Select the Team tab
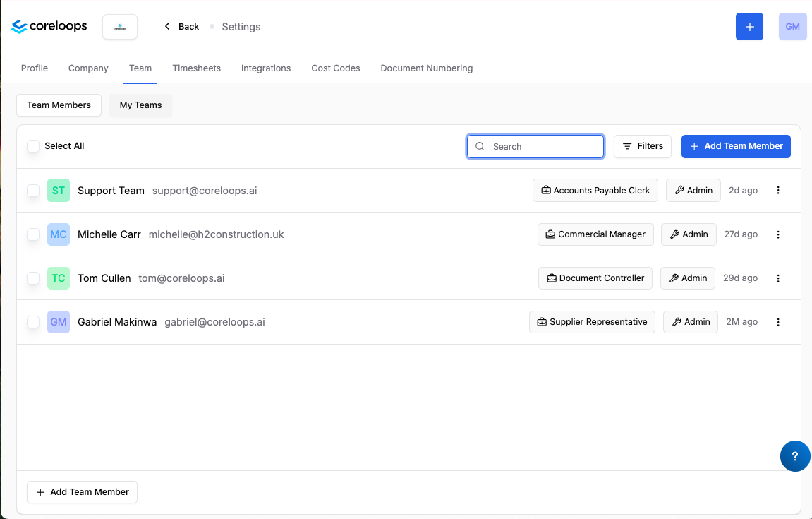The height and width of the screenshot is (519, 812). [140, 68]
